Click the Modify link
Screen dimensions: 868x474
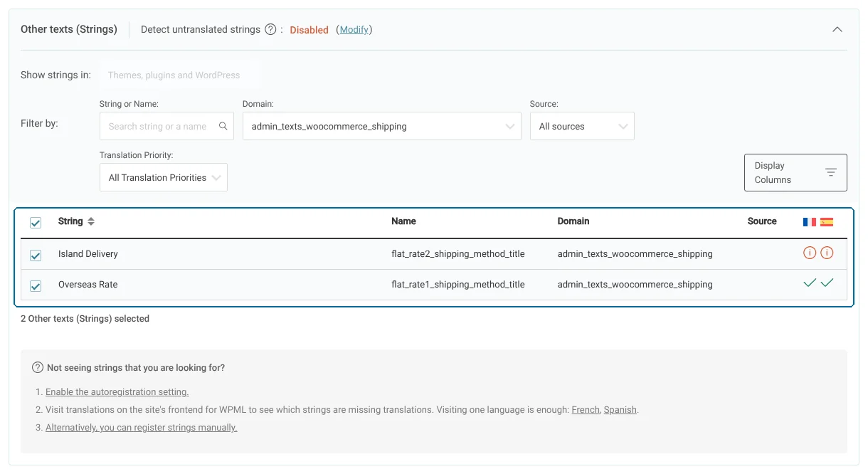(354, 29)
